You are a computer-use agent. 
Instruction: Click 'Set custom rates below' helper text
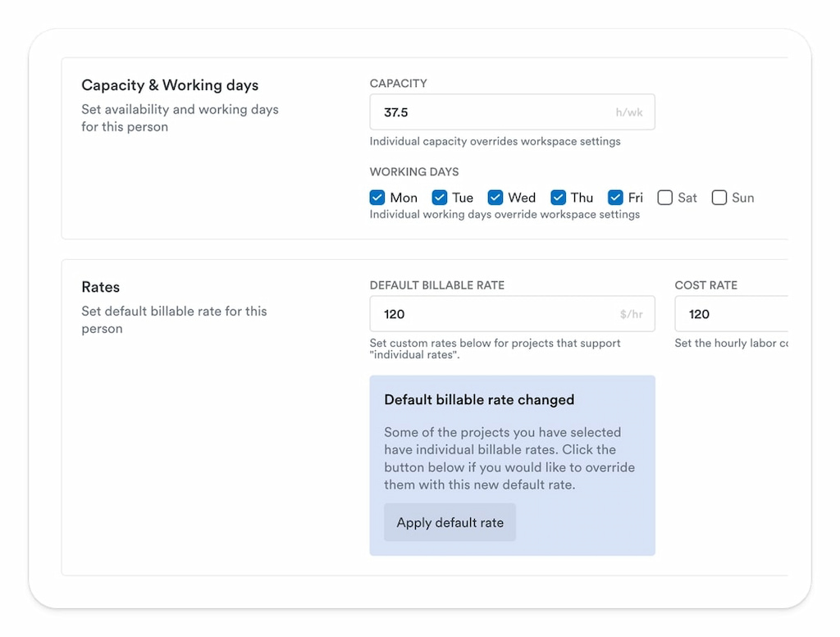coord(495,348)
